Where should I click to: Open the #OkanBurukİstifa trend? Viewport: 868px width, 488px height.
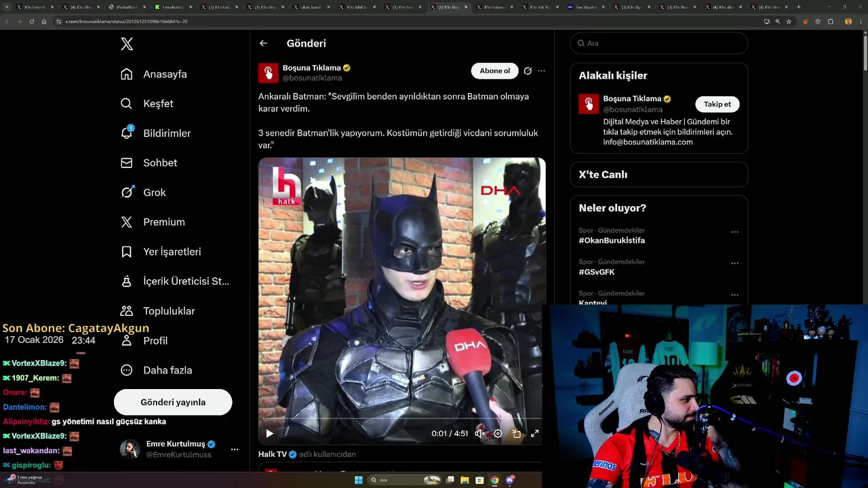coord(612,241)
